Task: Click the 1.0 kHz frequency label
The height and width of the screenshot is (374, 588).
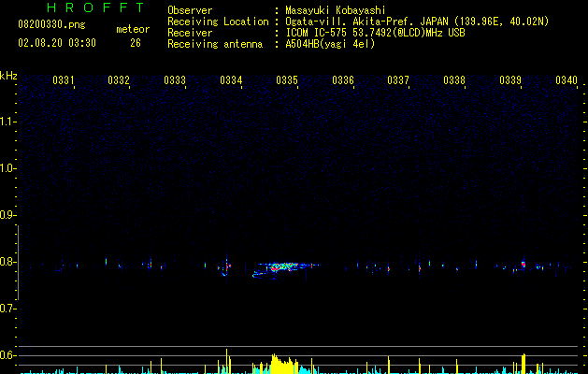Action: pos(7,168)
